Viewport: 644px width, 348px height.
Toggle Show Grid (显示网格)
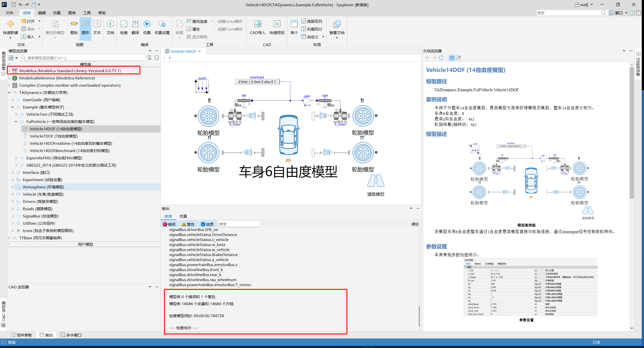(x=197, y=37)
